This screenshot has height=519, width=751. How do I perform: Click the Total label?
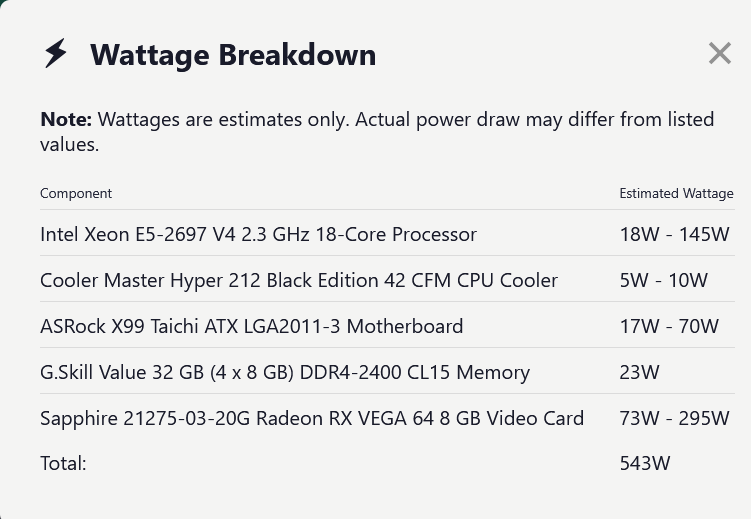[63, 463]
